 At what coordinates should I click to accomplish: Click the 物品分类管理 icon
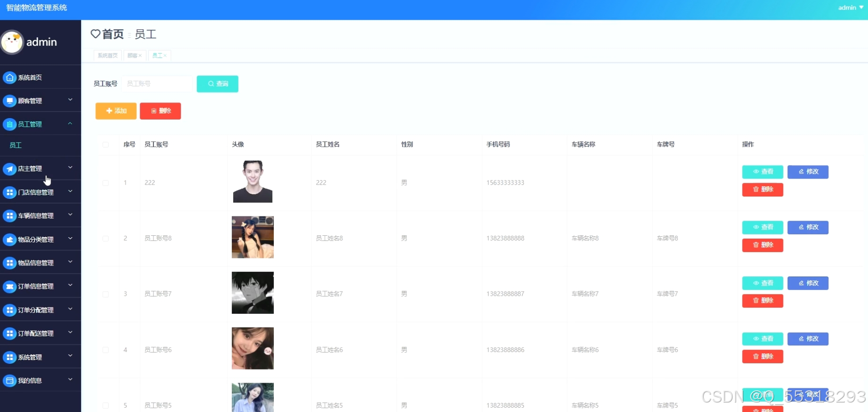click(x=9, y=240)
